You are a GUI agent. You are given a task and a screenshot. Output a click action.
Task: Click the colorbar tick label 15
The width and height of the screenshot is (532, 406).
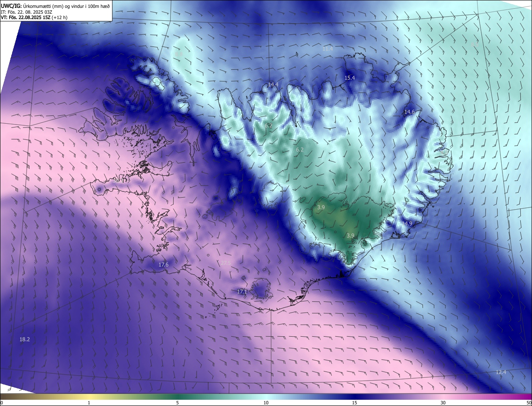(355, 403)
